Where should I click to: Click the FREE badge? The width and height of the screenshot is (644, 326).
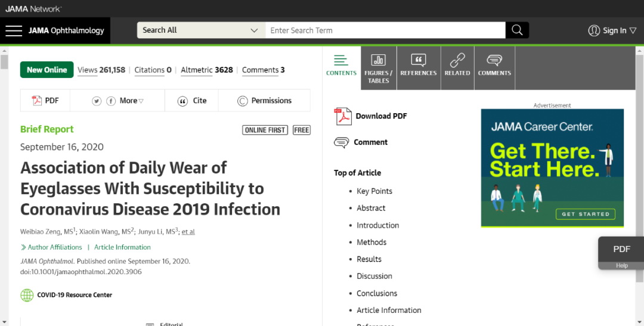[302, 130]
